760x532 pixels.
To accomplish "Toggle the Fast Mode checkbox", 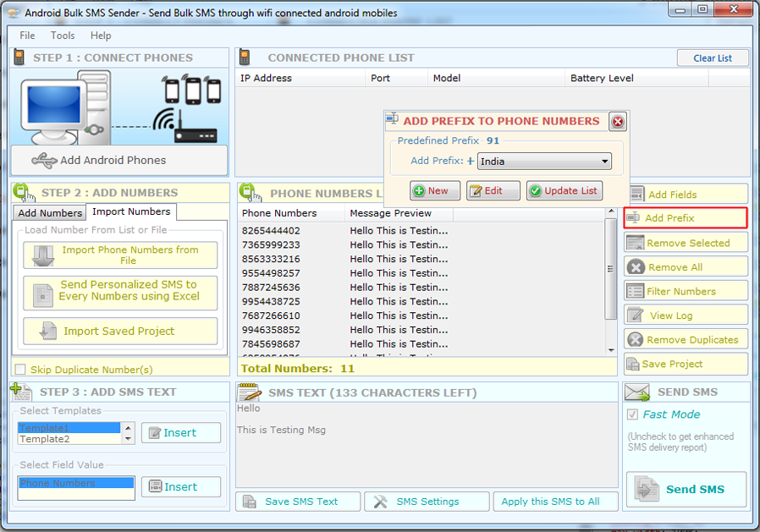I will (632, 414).
